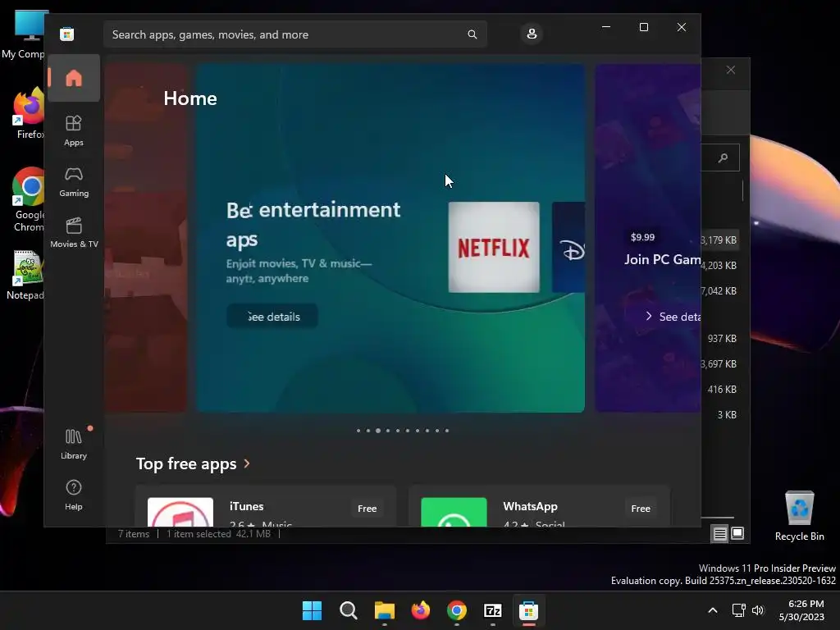Open File Explorer from taskbar
The width and height of the screenshot is (840, 630).
point(385,610)
